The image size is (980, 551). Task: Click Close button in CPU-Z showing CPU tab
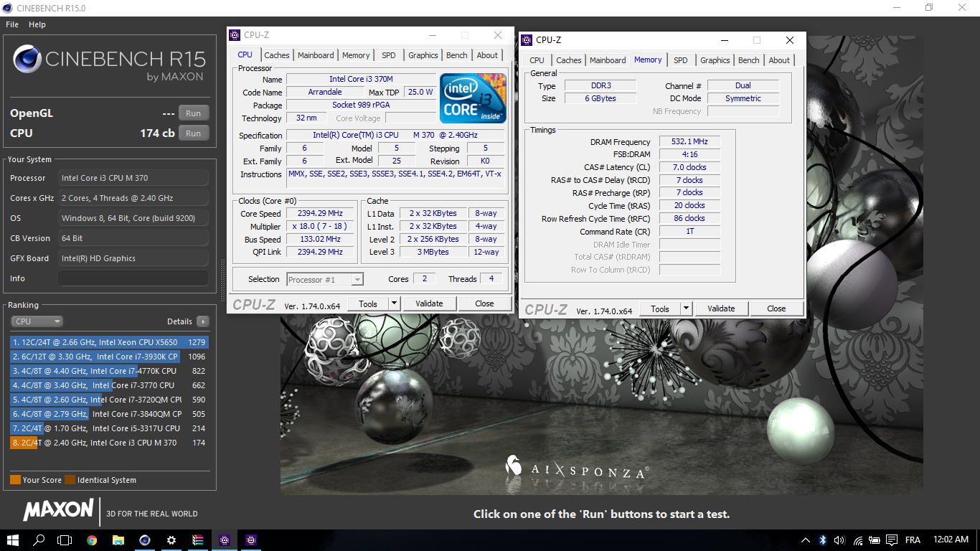click(484, 303)
